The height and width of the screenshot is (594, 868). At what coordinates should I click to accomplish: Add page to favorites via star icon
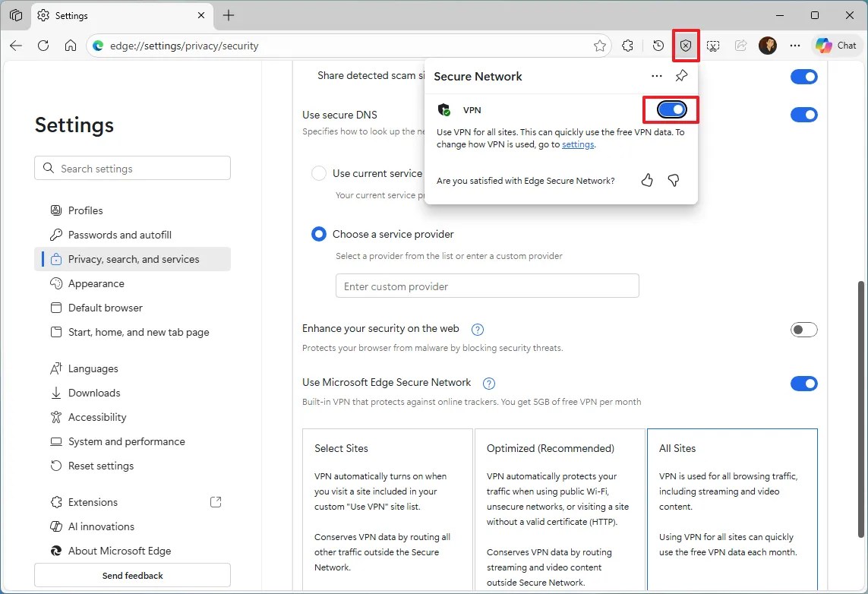pos(600,46)
